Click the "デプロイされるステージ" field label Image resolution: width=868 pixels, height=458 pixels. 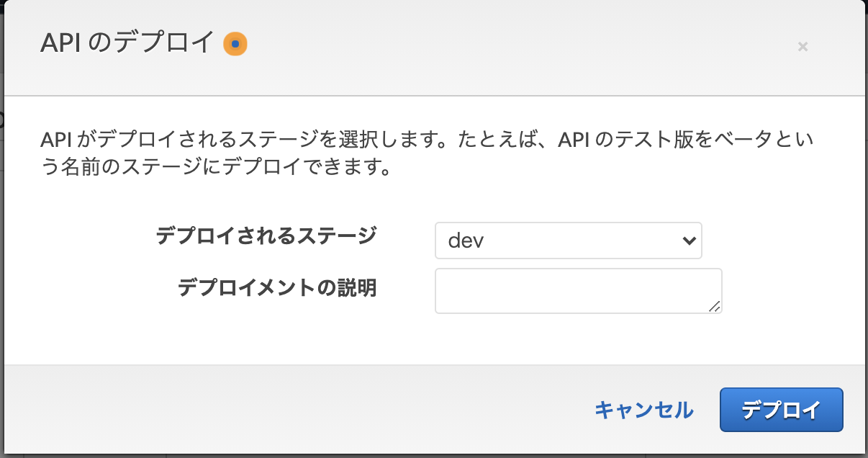coord(266,235)
